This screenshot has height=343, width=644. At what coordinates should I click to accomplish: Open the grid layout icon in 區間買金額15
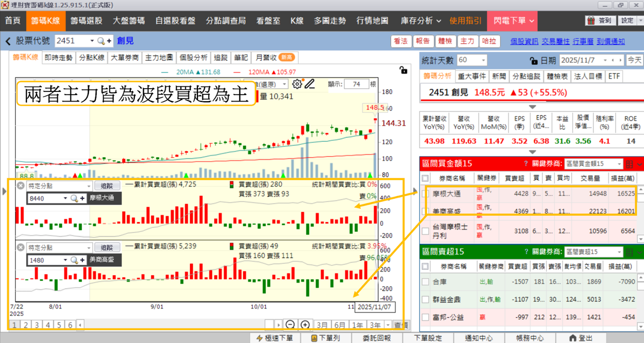click(629, 164)
